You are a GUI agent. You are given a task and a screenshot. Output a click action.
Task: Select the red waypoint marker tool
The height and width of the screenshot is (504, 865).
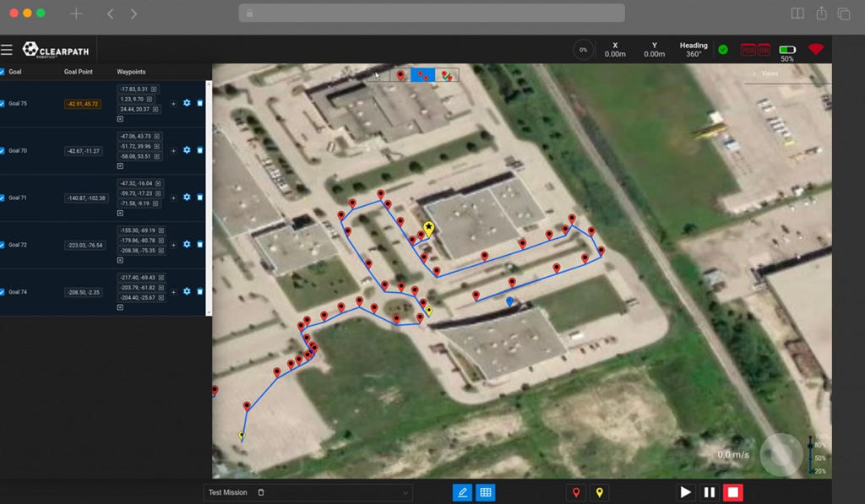coord(577,492)
